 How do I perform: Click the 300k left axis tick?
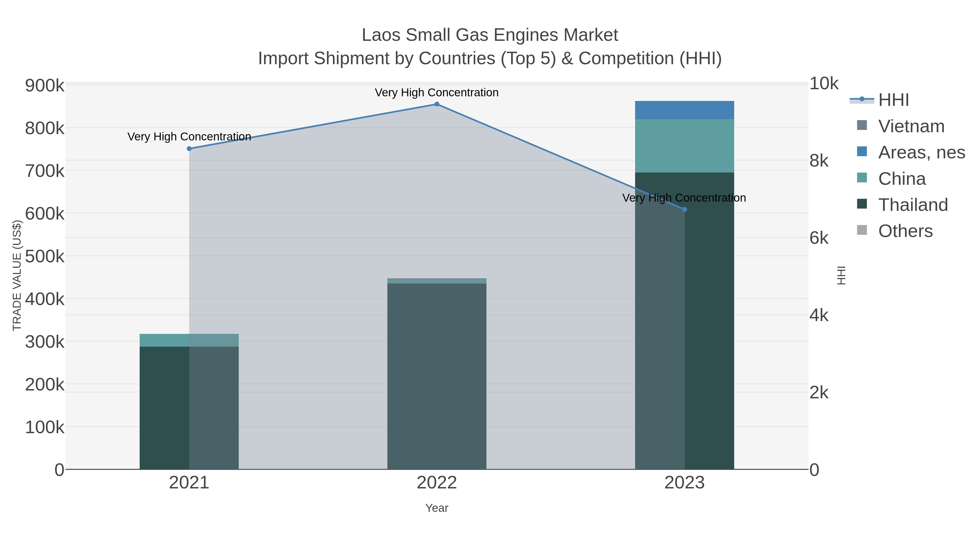[45, 342]
